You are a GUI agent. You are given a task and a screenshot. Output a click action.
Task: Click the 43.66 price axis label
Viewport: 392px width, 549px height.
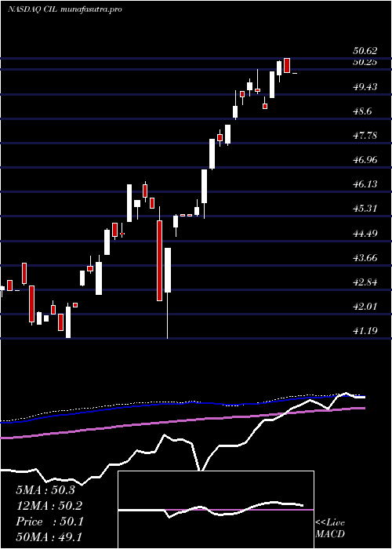coord(365,258)
